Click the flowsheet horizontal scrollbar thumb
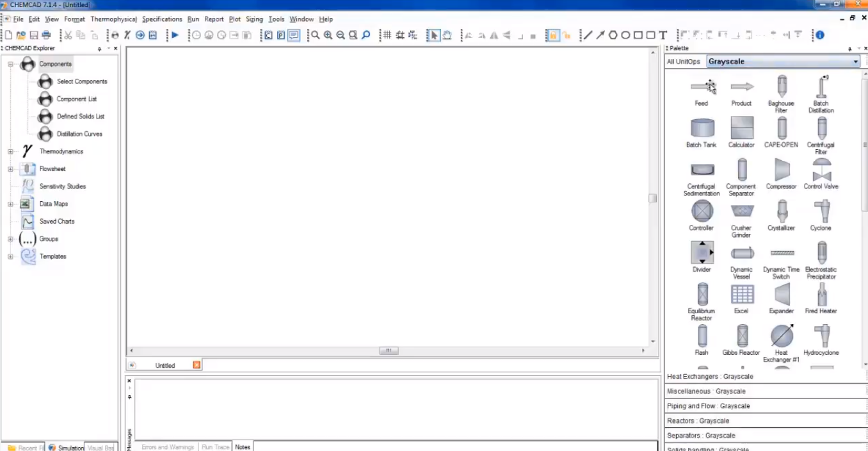Image resolution: width=868 pixels, height=451 pixels. 389,351
